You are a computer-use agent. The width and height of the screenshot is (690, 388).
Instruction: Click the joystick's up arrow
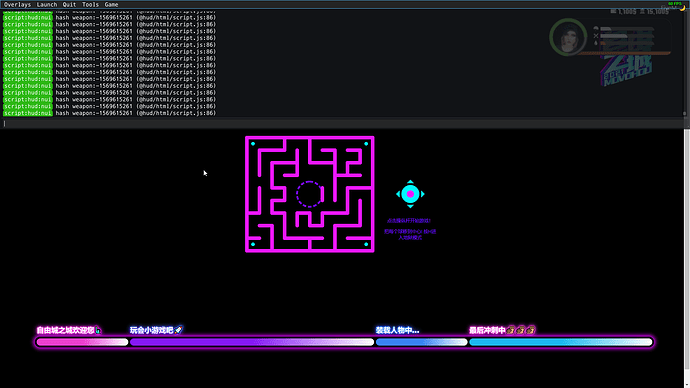tap(410, 182)
